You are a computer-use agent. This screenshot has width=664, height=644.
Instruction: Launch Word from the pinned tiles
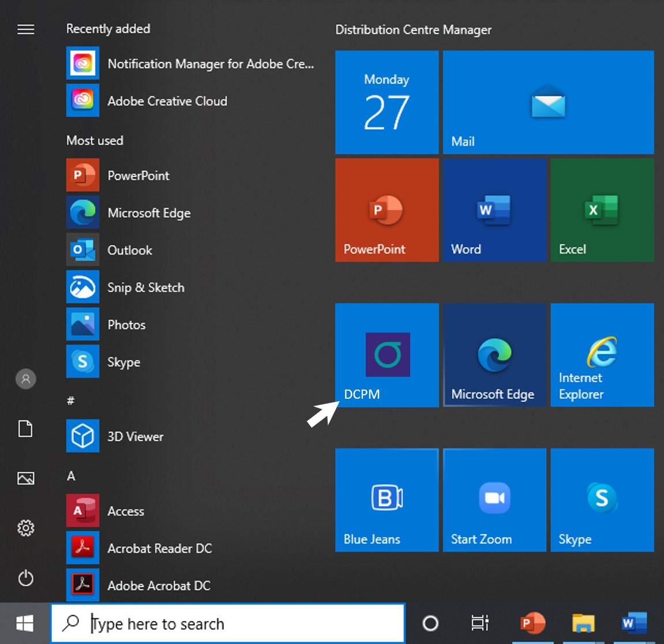click(x=494, y=210)
